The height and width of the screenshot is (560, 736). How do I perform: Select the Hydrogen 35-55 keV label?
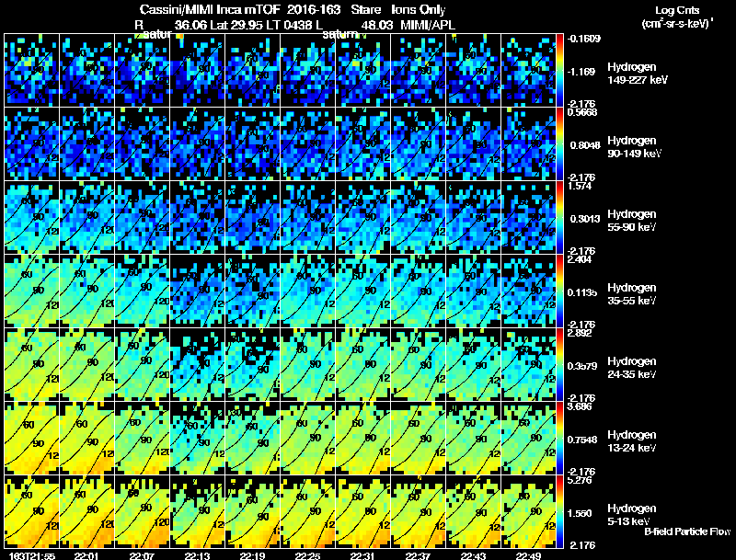pyautogui.click(x=632, y=294)
